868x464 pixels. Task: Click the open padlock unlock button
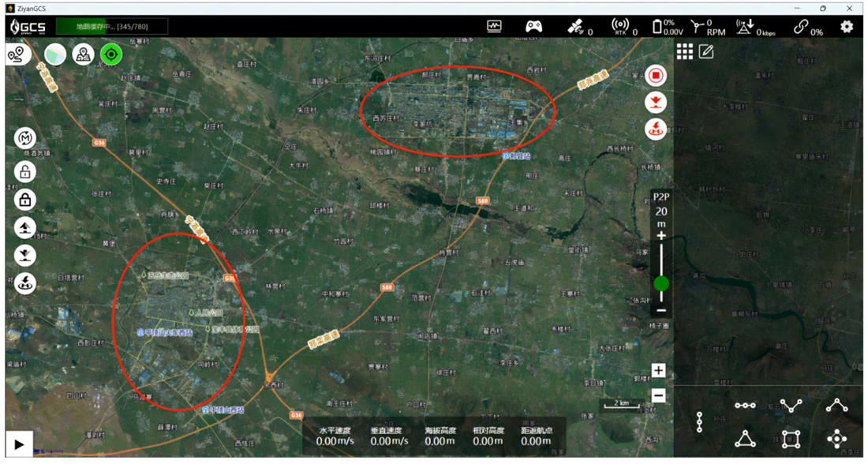click(25, 172)
